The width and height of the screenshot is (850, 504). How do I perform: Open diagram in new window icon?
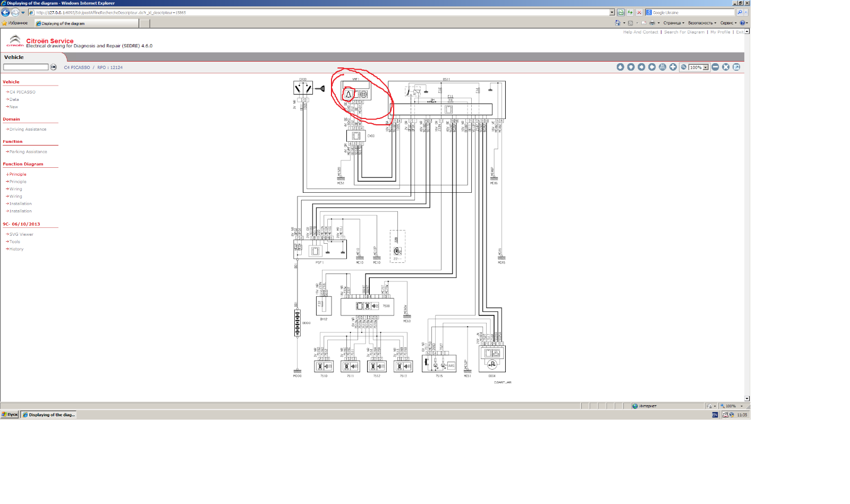click(x=736, y=67)
